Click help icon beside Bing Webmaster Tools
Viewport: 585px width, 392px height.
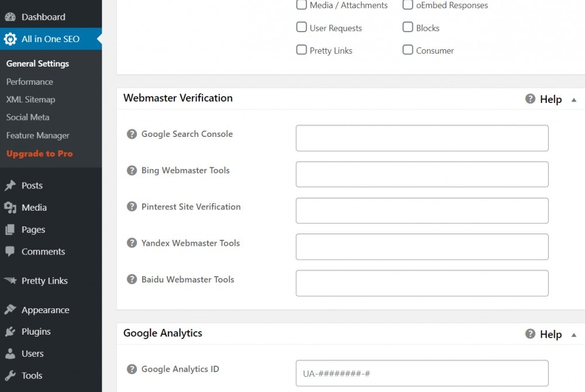pos(132,170)
